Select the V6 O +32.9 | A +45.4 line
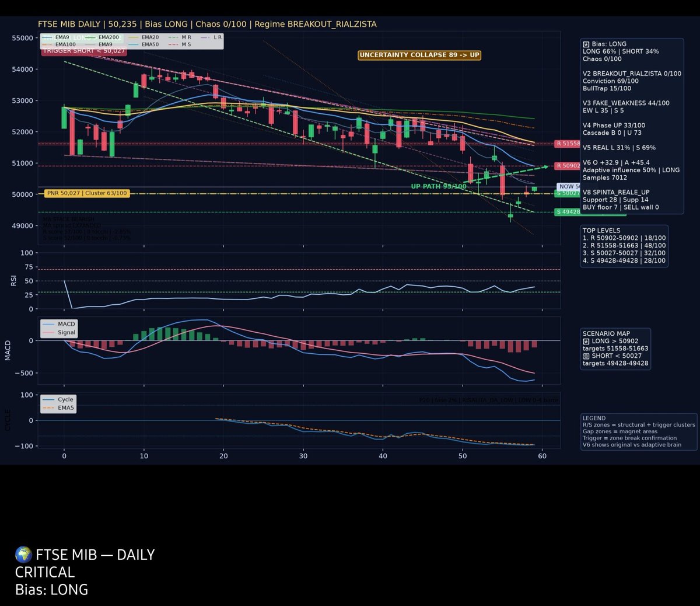 click(616, 163)
